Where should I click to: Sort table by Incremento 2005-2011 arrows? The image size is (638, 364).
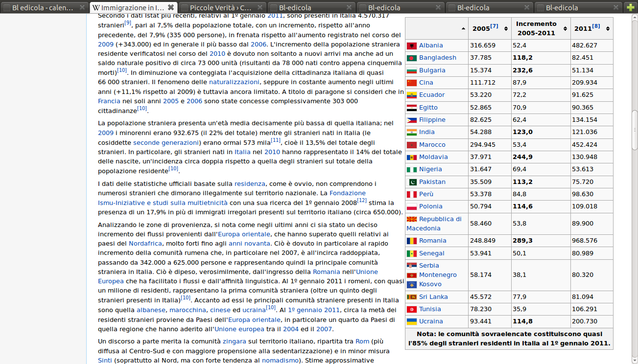pos(565,29)
